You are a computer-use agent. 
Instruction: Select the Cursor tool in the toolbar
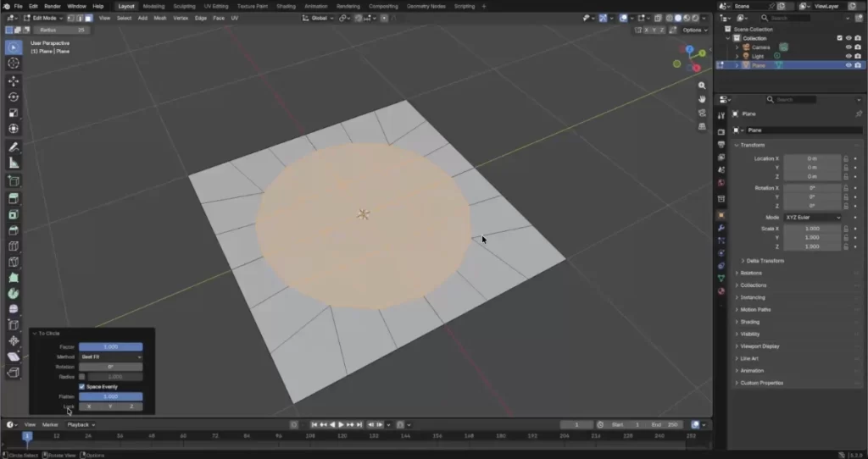[14, 63]
